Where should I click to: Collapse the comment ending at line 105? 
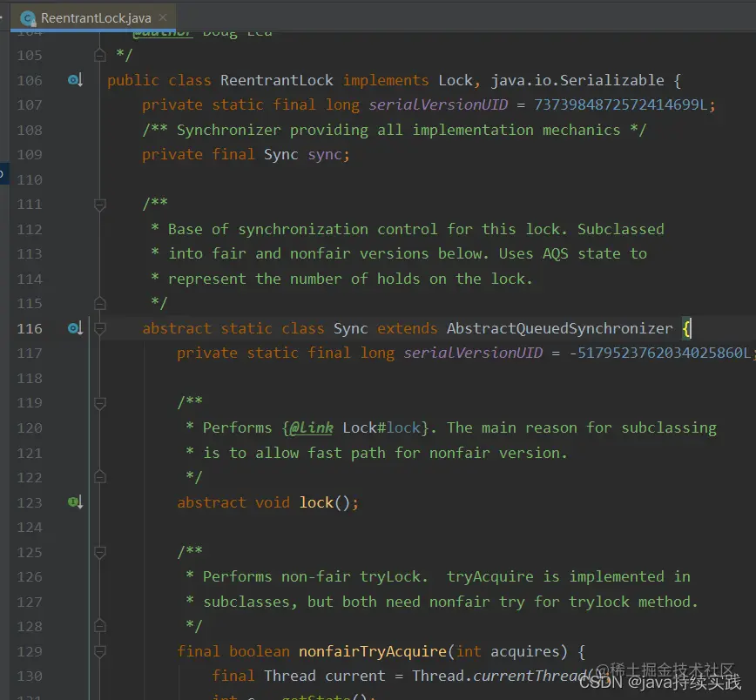click(100, 56)
